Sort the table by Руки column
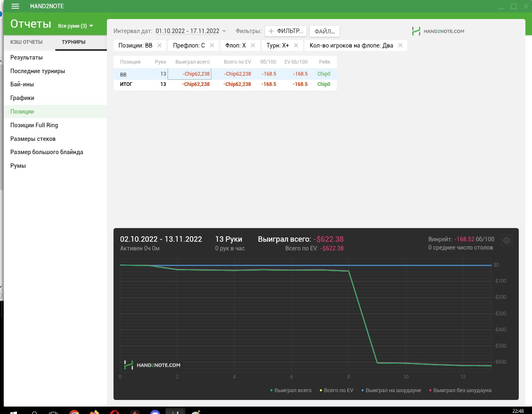This screenshot has width=532, height=414. pos(160,62)
